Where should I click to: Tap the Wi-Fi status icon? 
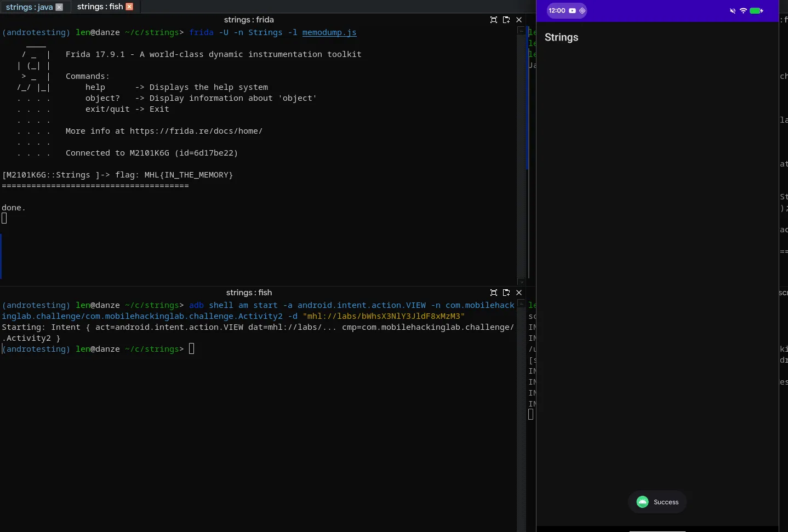pos(743,10)
